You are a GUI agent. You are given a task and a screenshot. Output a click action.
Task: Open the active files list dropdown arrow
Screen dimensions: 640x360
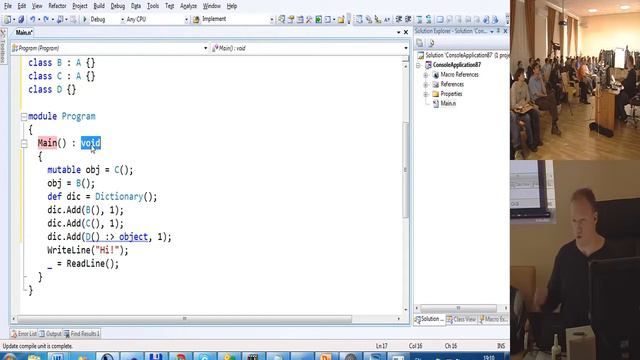398,32
